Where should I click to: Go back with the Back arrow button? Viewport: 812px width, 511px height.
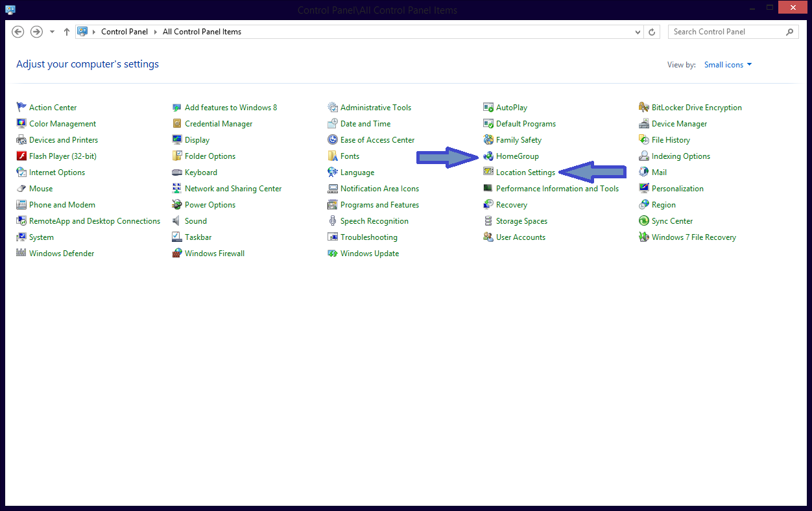point(18,32)
